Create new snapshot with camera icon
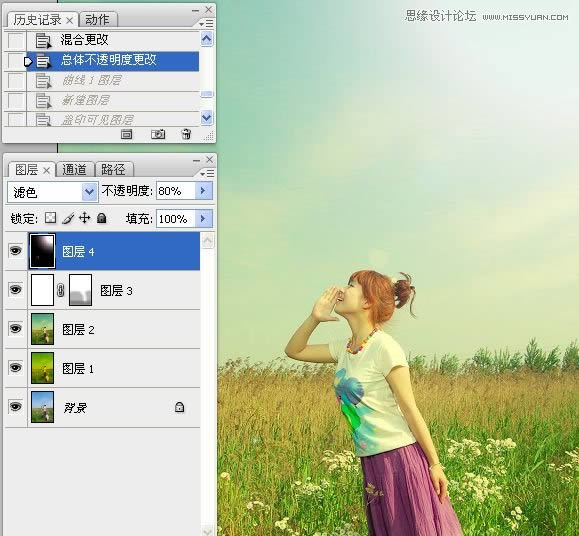Image resolution: width=579 pixels, height=536 pixels. coord(158,134)
